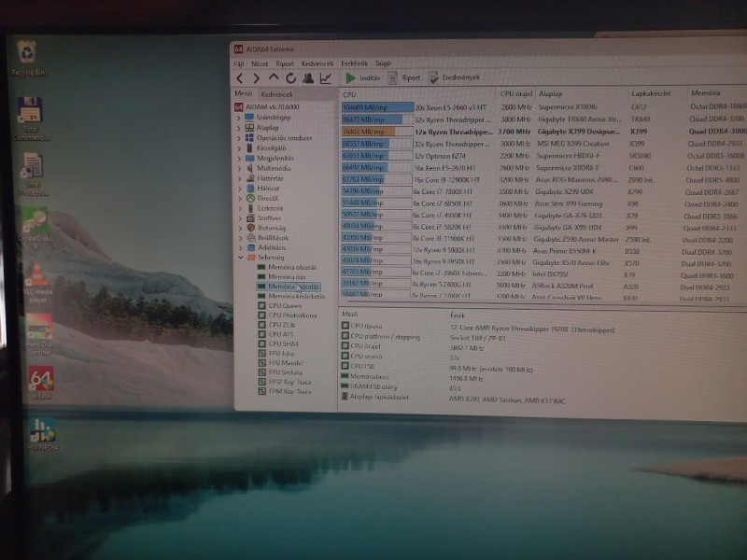Open HWiNFO64 desktop icon
The image size is (747, 560).
pos(42,434)
